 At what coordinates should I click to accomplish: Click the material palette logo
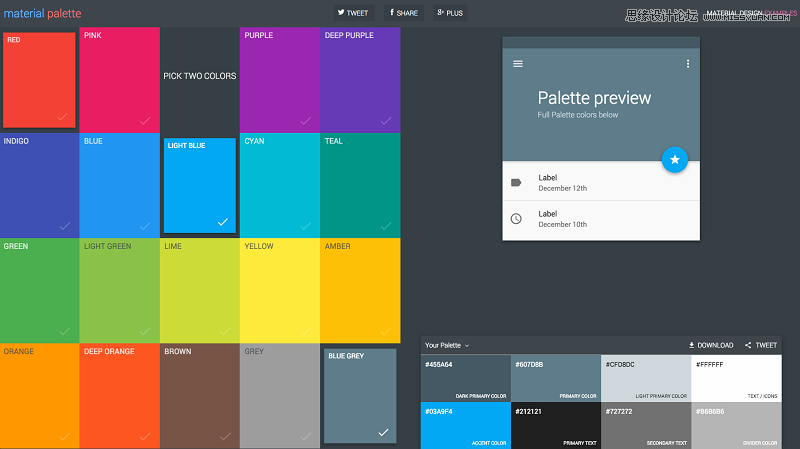41,14
